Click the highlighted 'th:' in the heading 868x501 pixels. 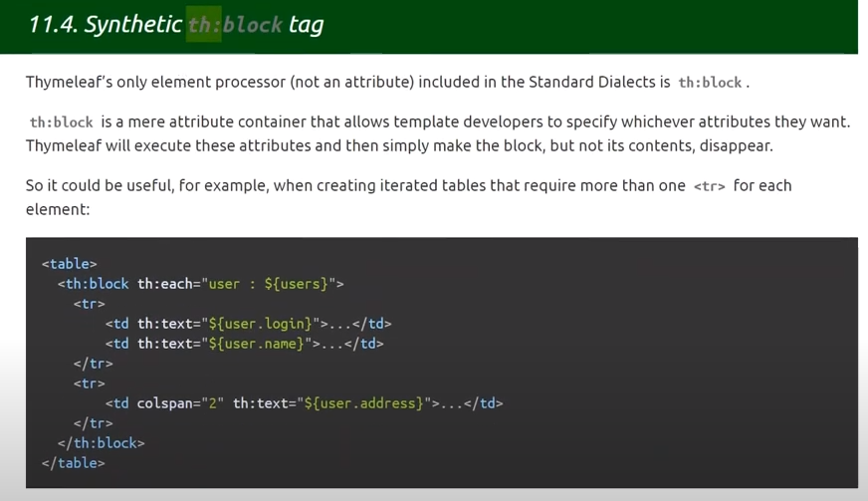click(204, 24)
